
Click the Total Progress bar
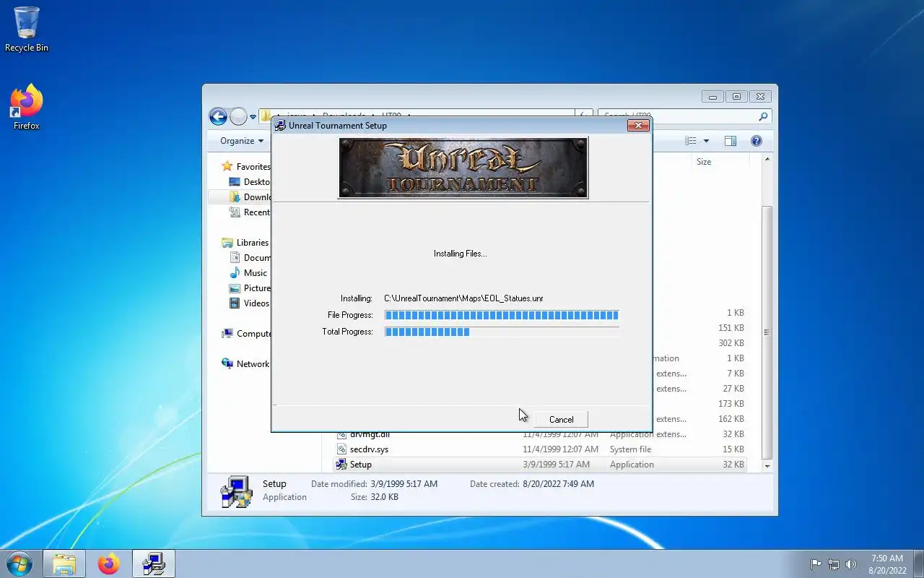tap(502, 332)
